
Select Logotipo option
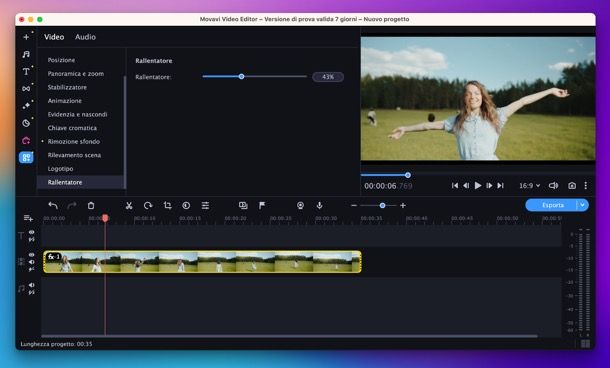tap(60, 169)
